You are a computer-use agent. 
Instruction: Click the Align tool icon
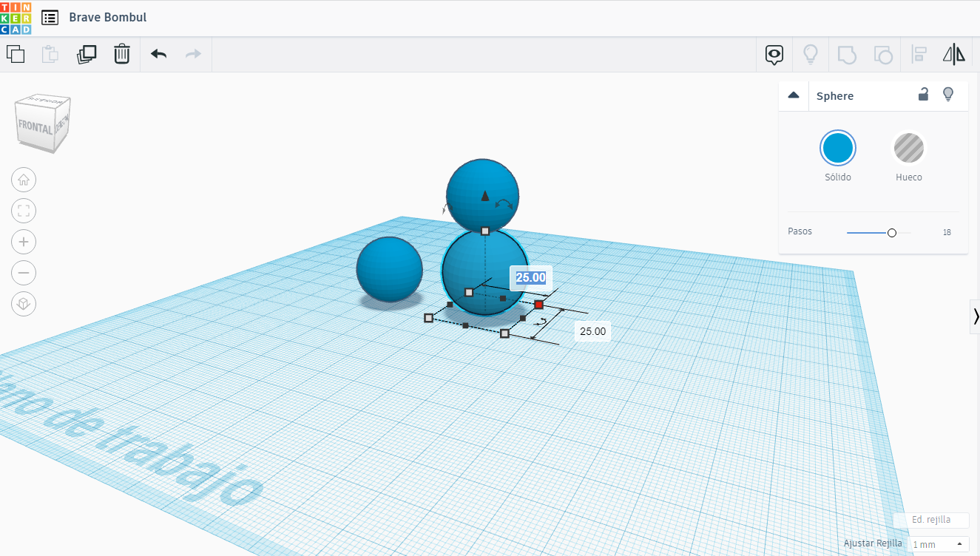click(x=919, y=54)
